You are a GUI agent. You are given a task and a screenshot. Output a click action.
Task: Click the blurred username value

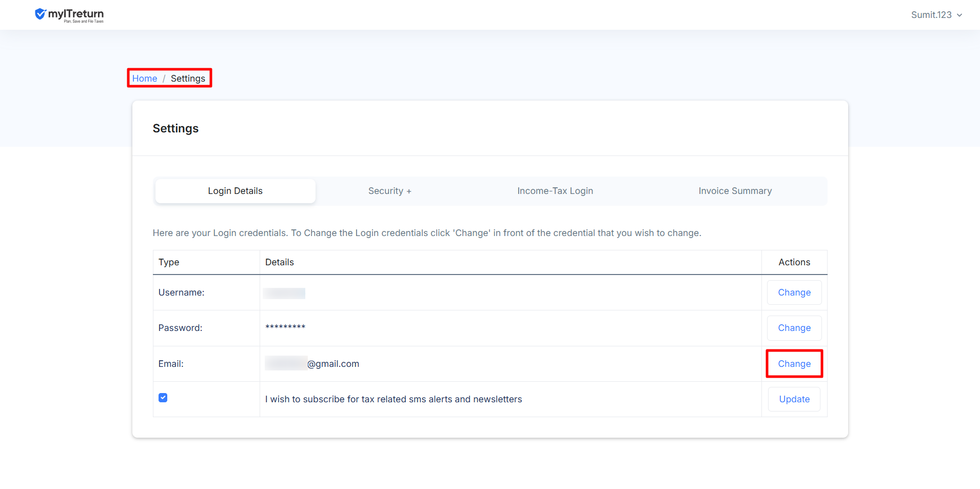pos(284,293)
